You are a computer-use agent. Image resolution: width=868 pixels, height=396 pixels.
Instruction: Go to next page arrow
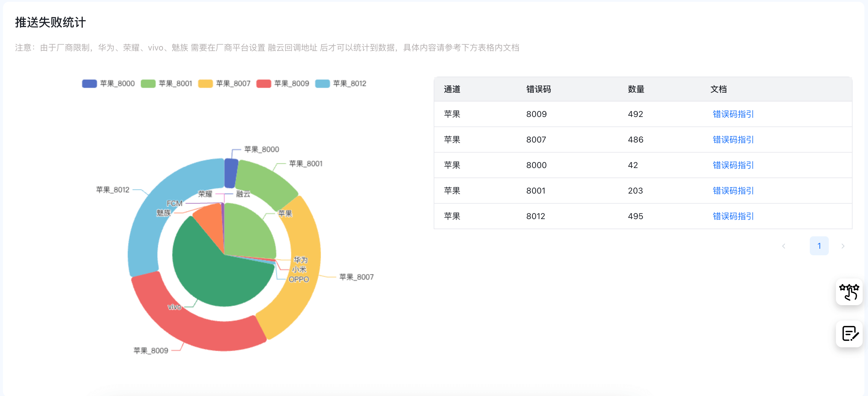[842, 246]
